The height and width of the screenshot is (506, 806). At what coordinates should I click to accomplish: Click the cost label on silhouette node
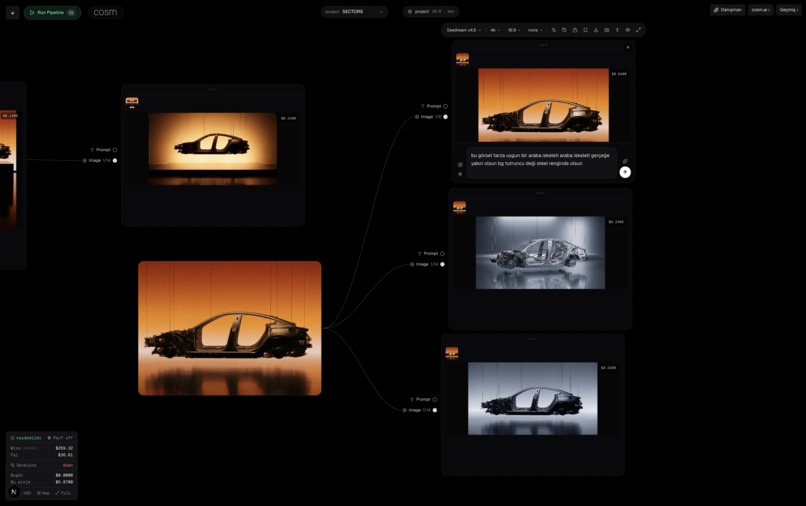tap(288, 118)
